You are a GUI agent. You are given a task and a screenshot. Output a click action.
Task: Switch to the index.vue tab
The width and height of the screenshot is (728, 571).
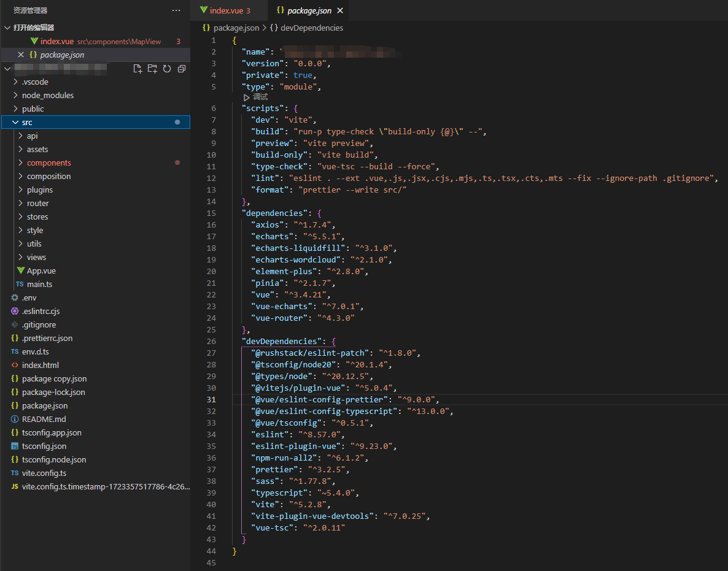point(226,10)
